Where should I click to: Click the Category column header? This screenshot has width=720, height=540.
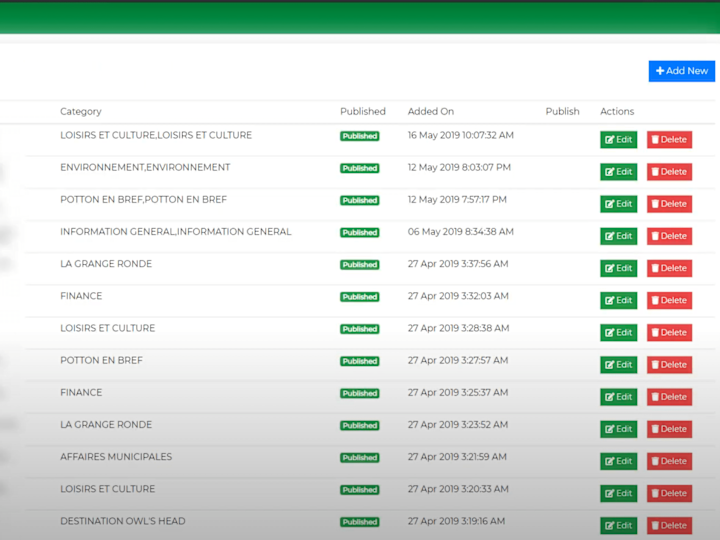pos(81,112)
